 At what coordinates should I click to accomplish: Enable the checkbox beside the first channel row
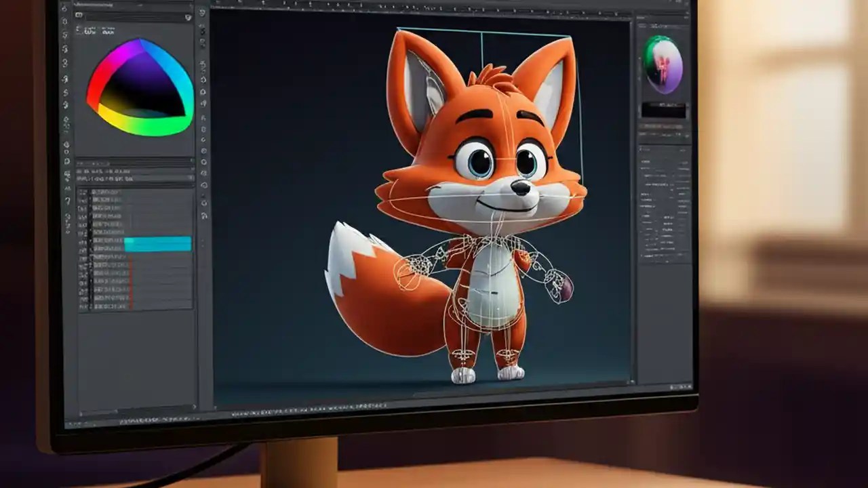click(x=83, y=193)
